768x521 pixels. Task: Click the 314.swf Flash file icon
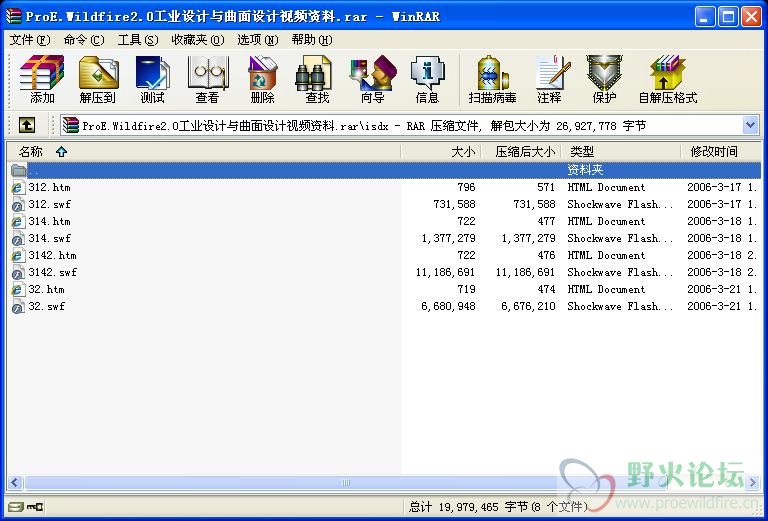click(18, 238)
